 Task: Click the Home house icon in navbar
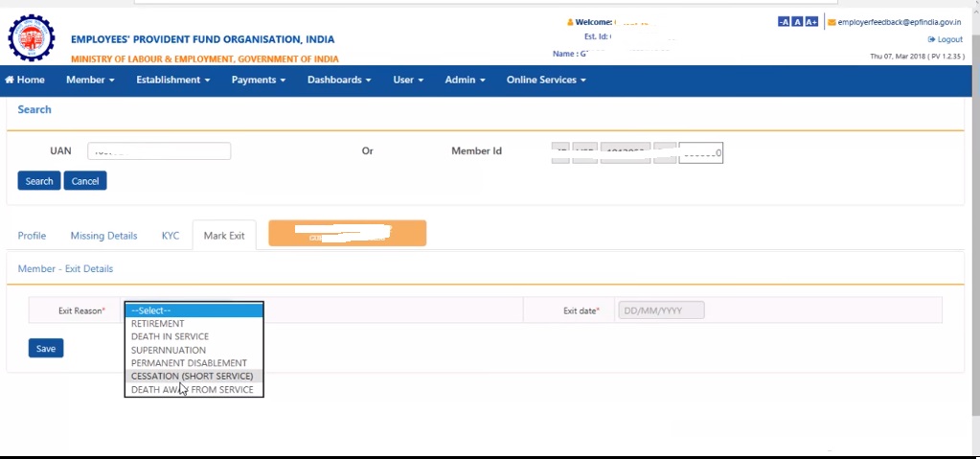[x=10, y=80]
